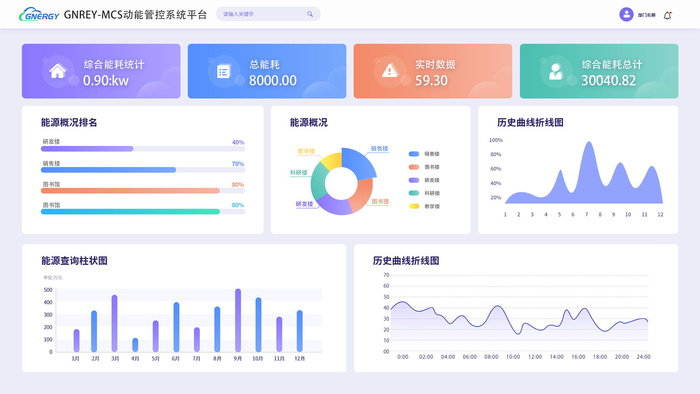Click the 40% label in ranking

[x=238, y=142]
